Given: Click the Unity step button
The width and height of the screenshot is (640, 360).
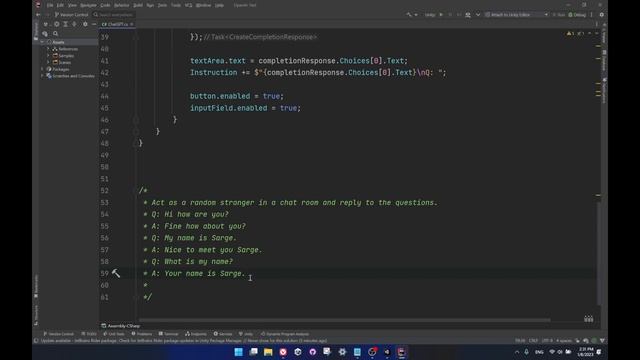Looking at the screenshot, I should click(x=459, y=15).
